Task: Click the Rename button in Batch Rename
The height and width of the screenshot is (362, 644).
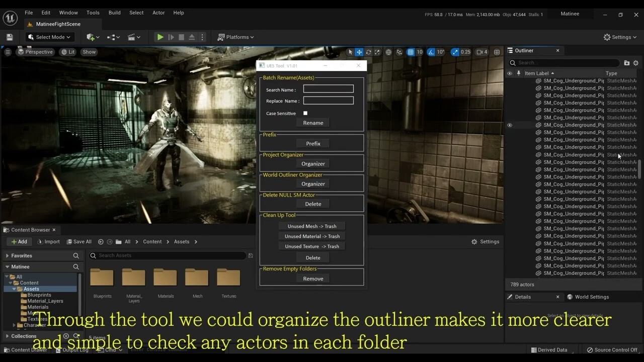Action: coord(312,122)
